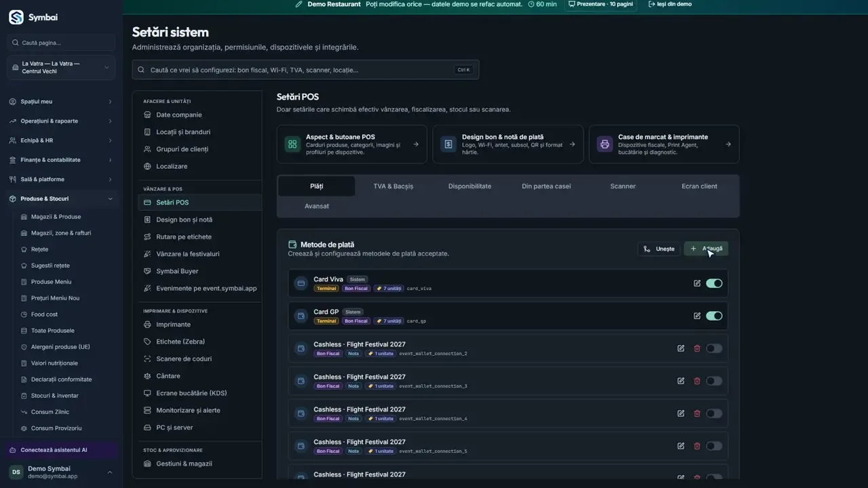868x488 pixels.
Task: Delete payment method event_wallet_connection_2
Action: coord(697,348)
